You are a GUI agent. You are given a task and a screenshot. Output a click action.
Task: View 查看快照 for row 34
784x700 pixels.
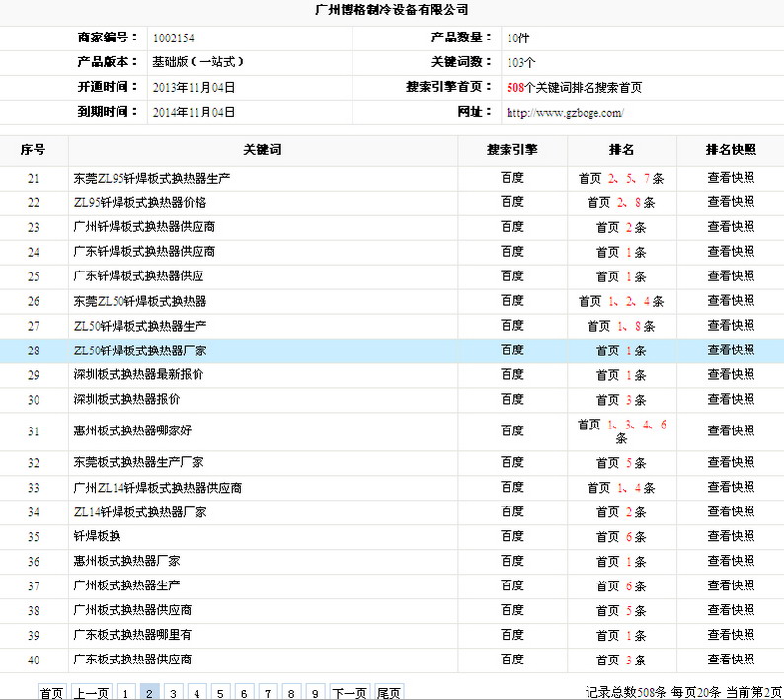pyautogui.click(x=731, y=511)
